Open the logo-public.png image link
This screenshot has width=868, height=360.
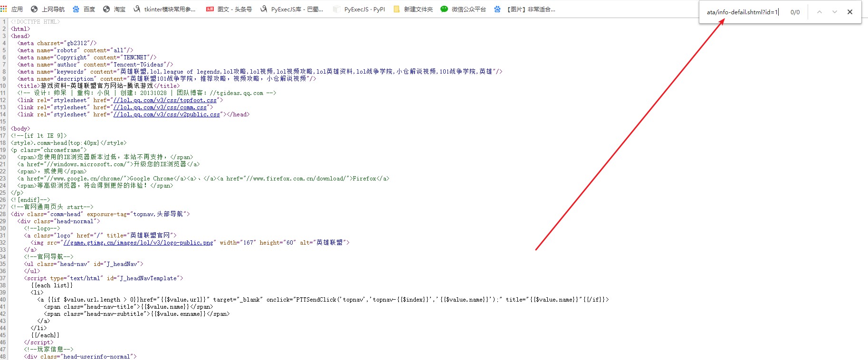click(x=138, y=243)
